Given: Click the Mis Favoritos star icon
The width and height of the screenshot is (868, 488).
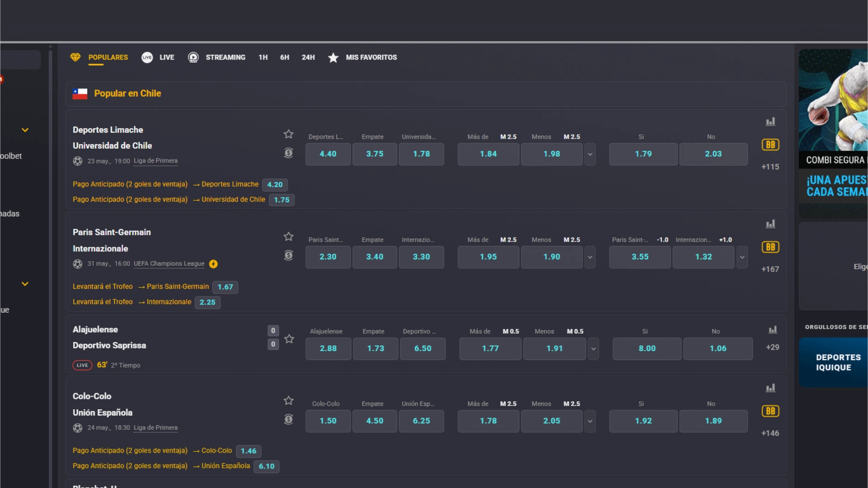Looking at the screenshot, I should [x=333, y=57].
